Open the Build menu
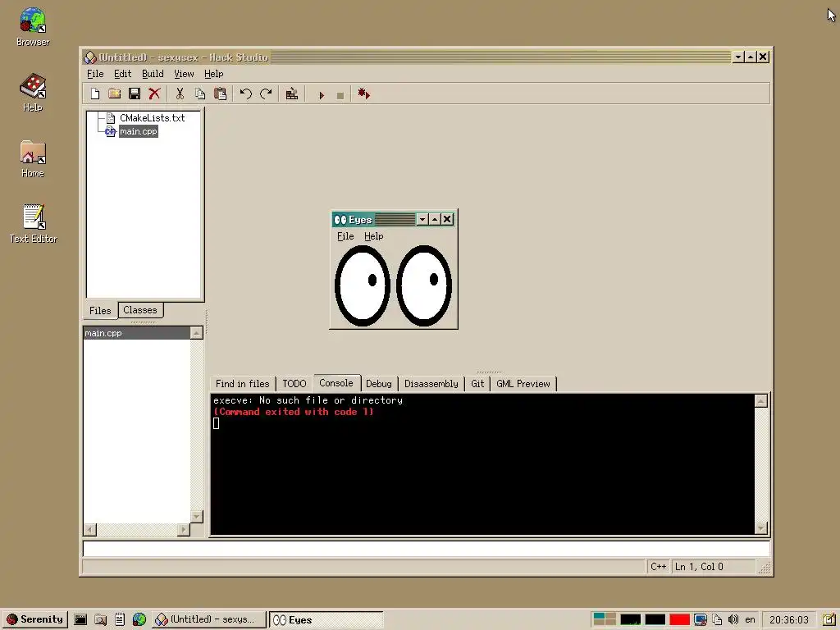This screenshot has width=840, height=630. tap(153, 74)
